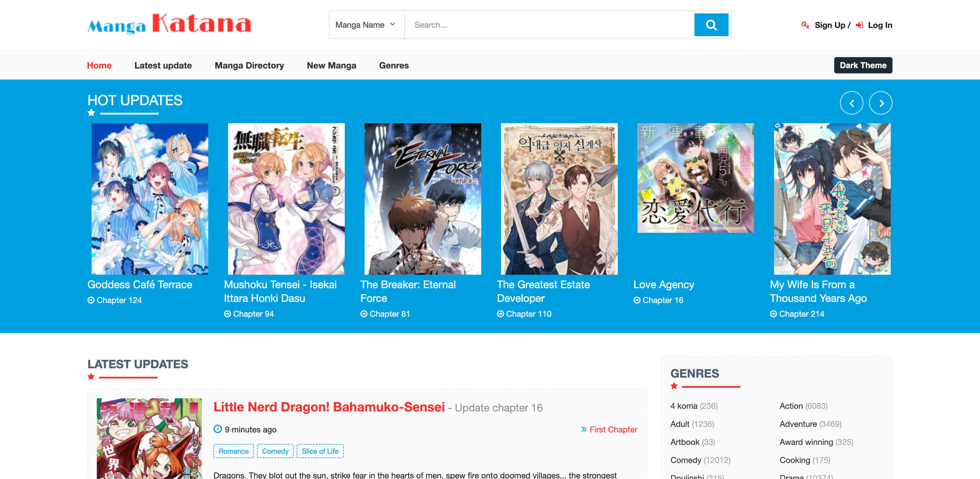Click the Love Agency title
Viewport: 980px width, 479px height.
click(x=664, y=284)
